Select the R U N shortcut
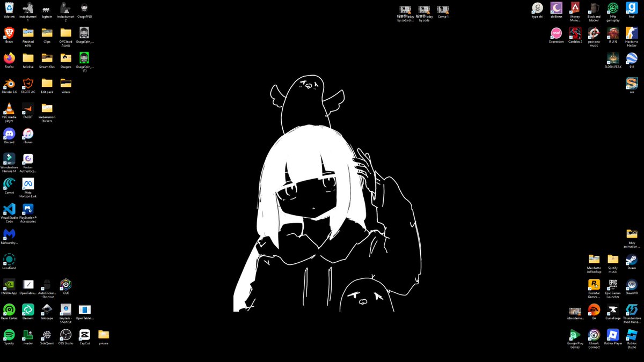 click(x=612, y=33)
